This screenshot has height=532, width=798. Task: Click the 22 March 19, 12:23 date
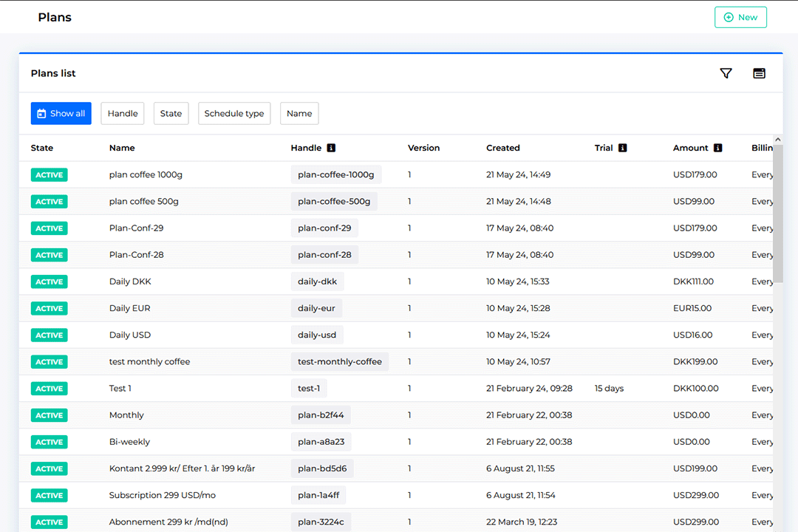click(x=522, y=522)
